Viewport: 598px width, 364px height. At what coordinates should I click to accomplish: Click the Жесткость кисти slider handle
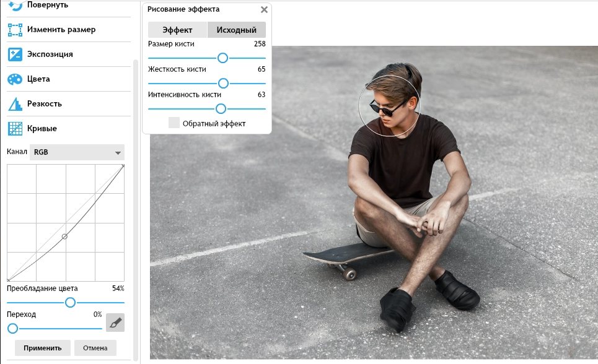(223, 83)
